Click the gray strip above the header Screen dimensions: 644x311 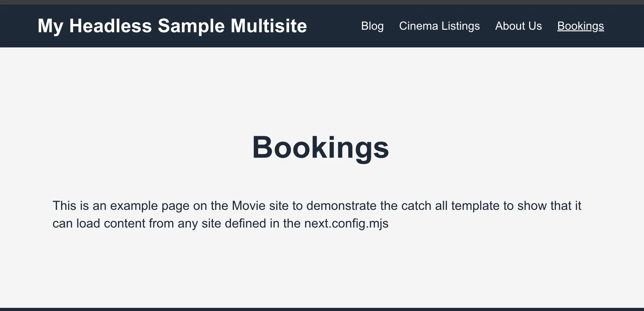(x=322, y=2)
